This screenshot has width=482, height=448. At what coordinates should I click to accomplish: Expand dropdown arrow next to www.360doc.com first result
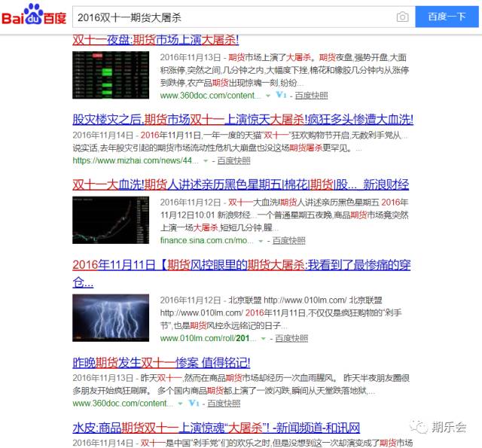[268, 96]
